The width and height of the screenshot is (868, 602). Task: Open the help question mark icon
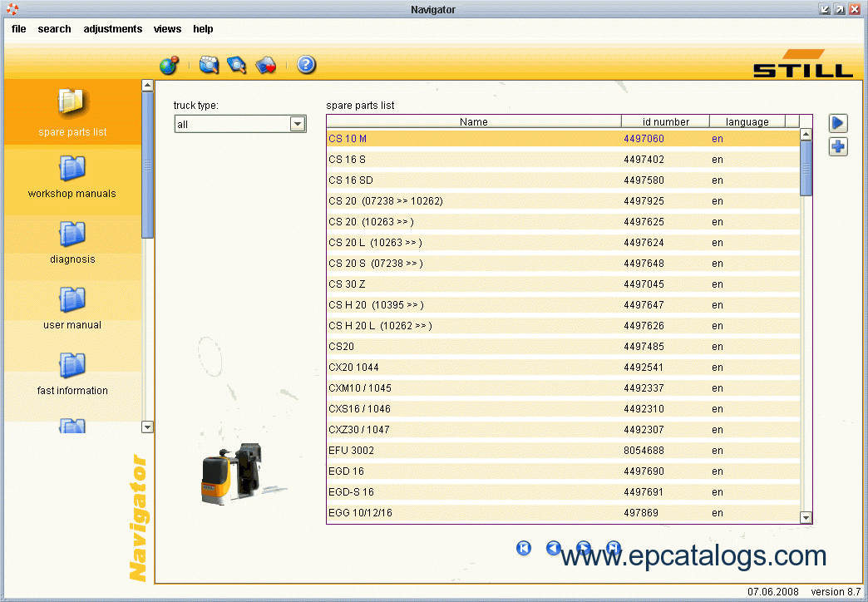[306, 66]
